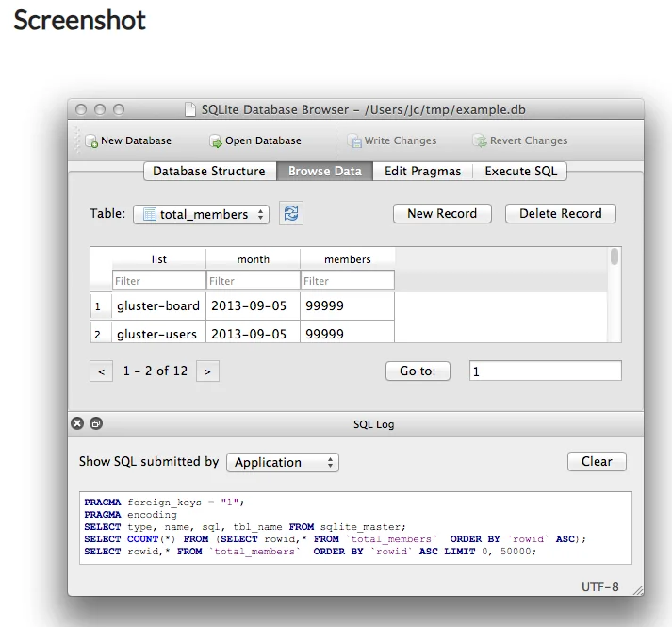Click the Delete Record button
Screen dimensions: 672x627
[560, 214]
